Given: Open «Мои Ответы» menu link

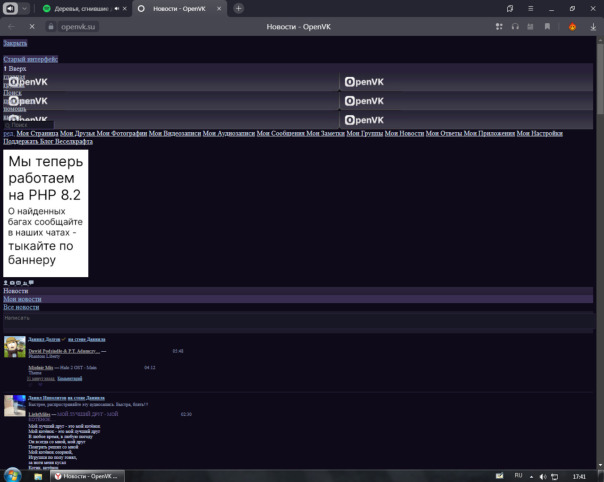Looking at the screenshot, I should [x=444, y=133].
